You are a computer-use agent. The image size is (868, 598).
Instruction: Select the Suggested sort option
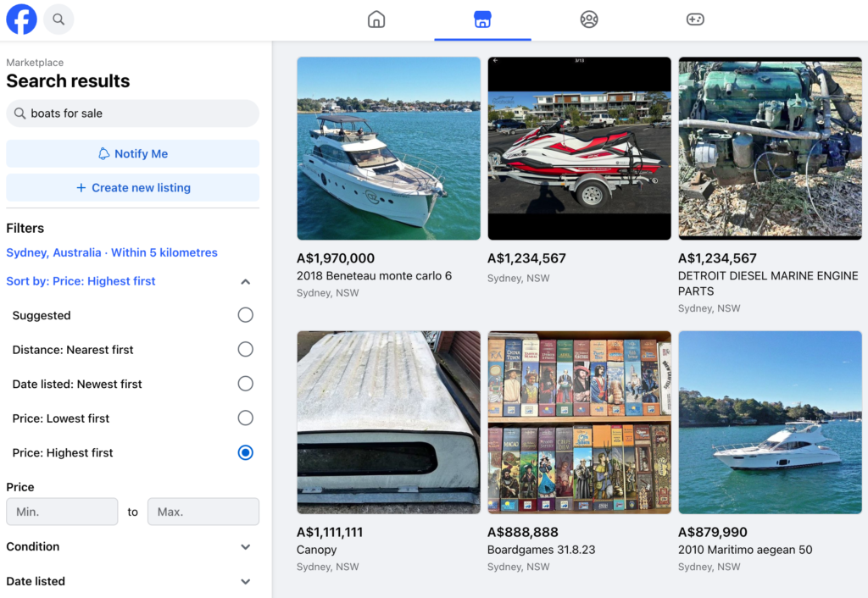(x=245, y=314)
